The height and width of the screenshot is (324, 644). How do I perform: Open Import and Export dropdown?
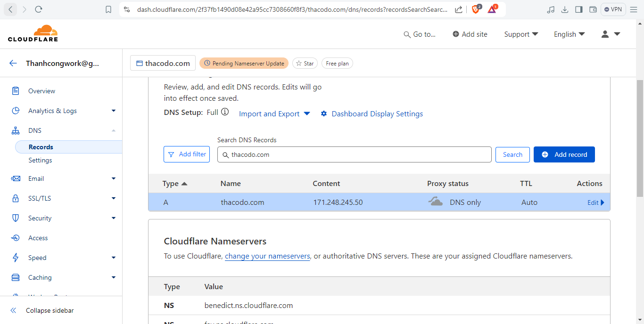(274, 113)
